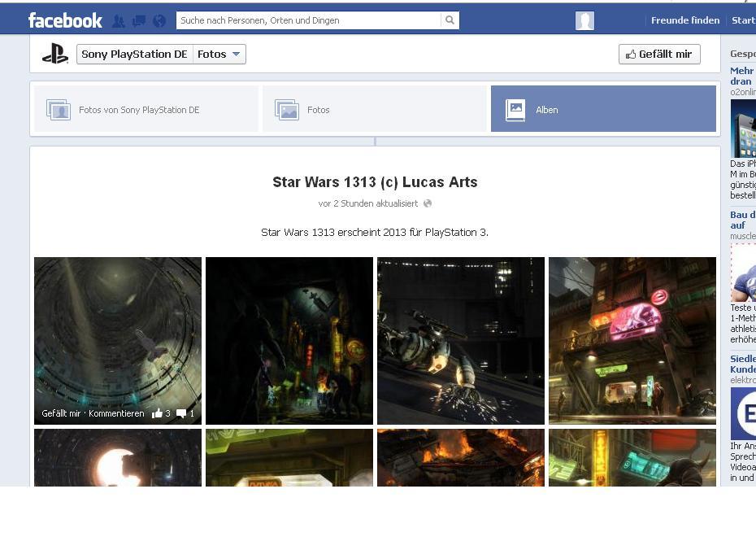Click the Facebook logo
The image size is (756, 537).
click(x=65, y=20)
